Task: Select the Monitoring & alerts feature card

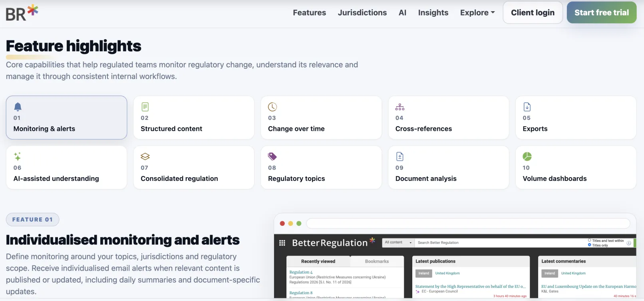Action: coord(66,117)
